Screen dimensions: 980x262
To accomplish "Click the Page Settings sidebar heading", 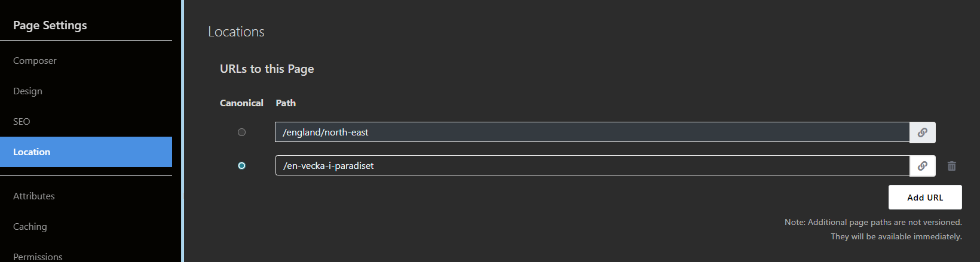I will click(x=50, y=26).
